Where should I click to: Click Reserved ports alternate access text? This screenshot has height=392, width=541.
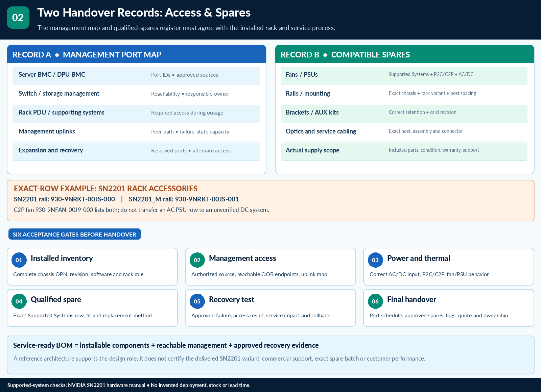[191, 151]
